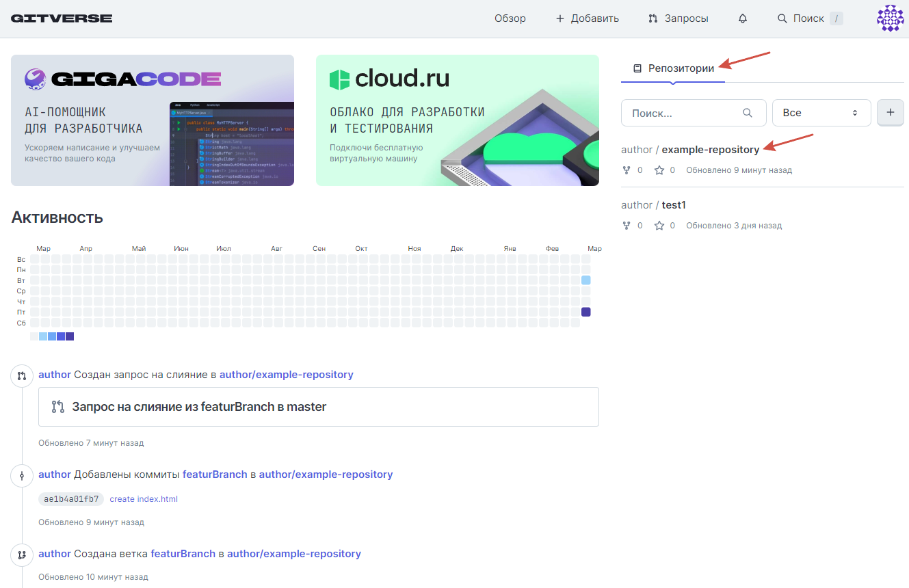The width and height of the screenshot is (909, 588).
Task: Click star icon under test1 repository
Action: (659, 226)
